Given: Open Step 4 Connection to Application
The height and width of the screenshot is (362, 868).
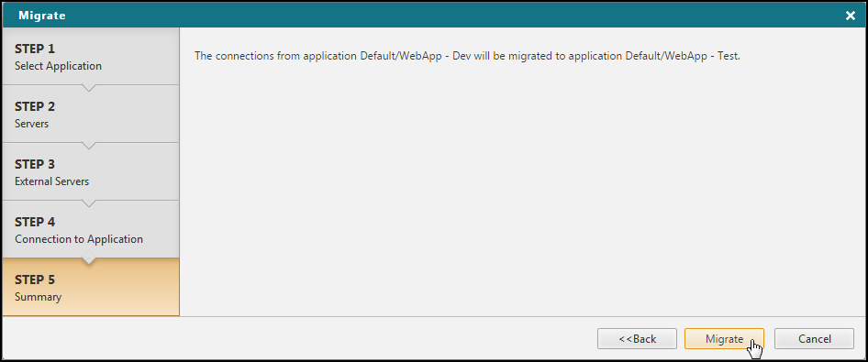Looking at the screenshot, I should point(91,229).
